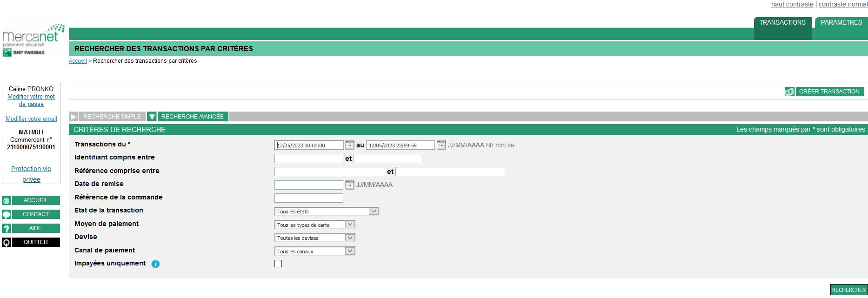Image resolution: width=868 pixels, height=298 pixels.
Task: Click the Référence de la commande field
Action: click(x=309, y=198)
